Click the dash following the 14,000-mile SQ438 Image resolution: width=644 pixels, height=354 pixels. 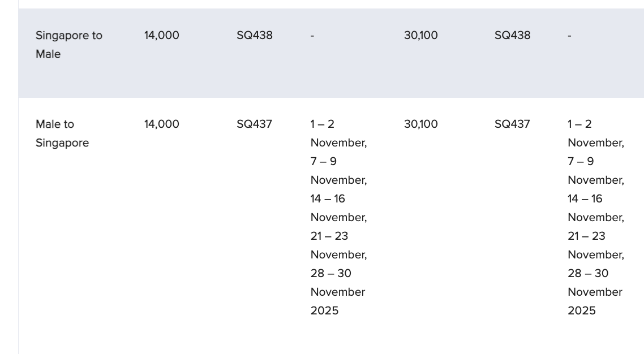pos(312,36)
